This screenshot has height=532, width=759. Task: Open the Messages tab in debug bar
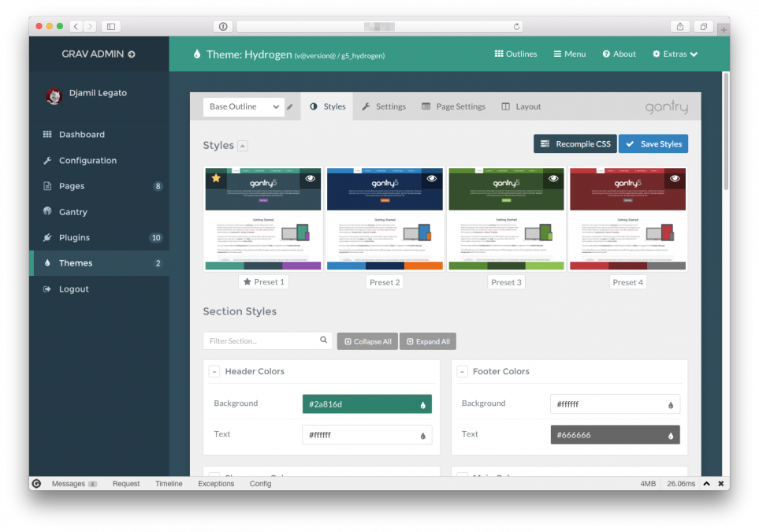[74, 484]
